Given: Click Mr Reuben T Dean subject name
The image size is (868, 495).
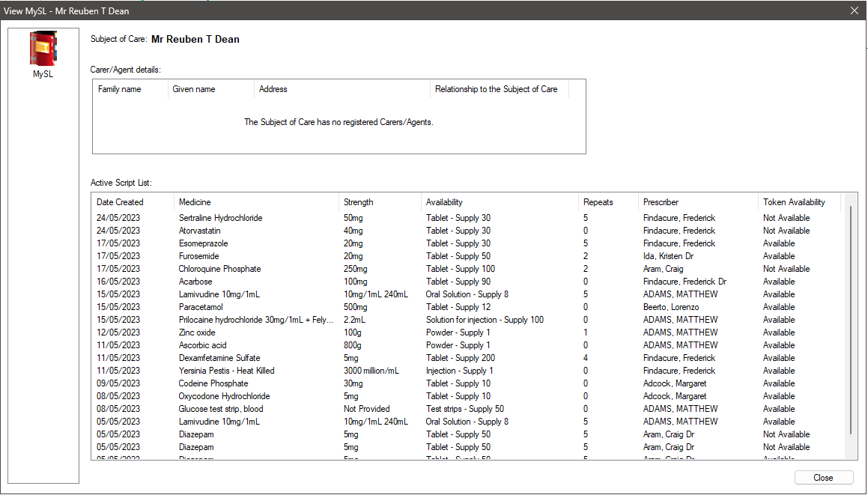Looking at the screenshot, I should (x=195, y=39).
